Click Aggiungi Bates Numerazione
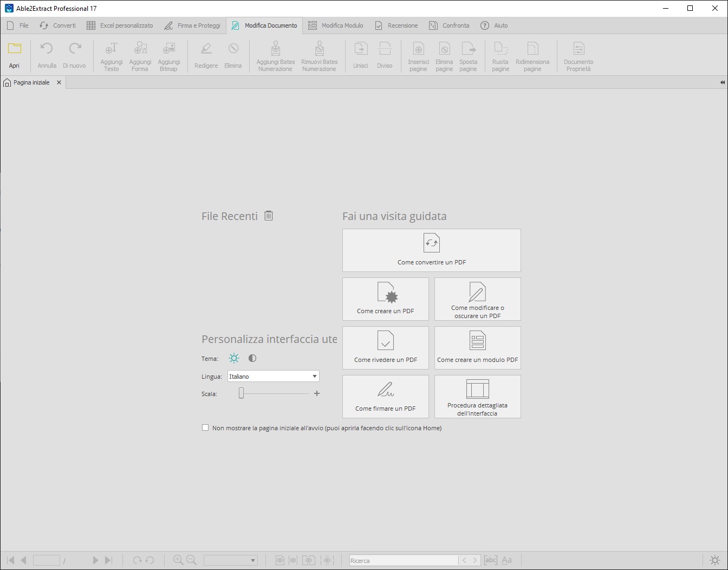The image size is (728, 570). tap(275, 56)
